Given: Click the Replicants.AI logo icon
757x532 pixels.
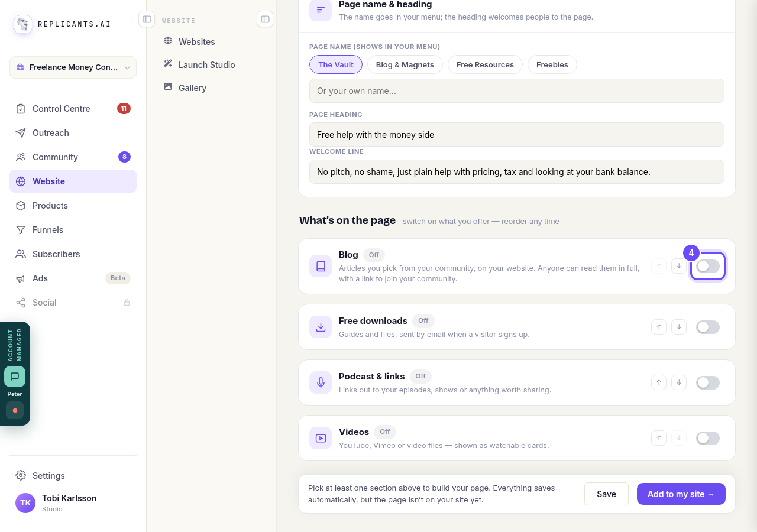Looking at the screenshot, I should [23, 24].
